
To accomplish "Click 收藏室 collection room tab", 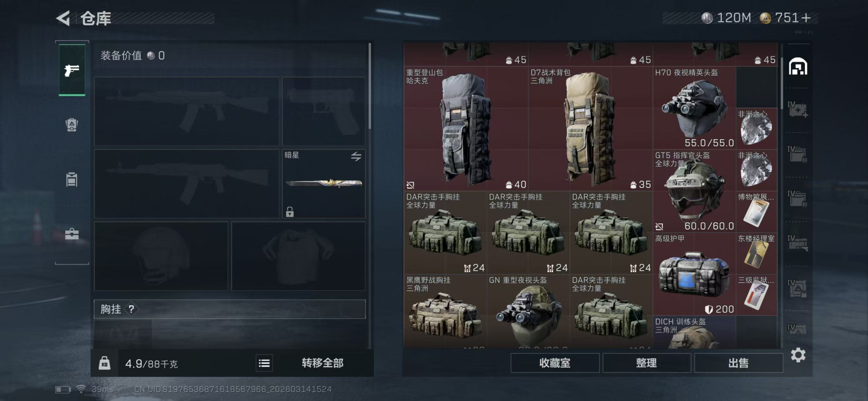I will [x=555, y=363].
